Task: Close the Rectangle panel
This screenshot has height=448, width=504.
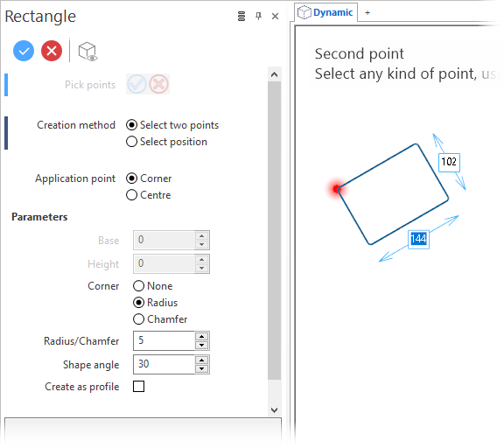Action: coord(275,16)
